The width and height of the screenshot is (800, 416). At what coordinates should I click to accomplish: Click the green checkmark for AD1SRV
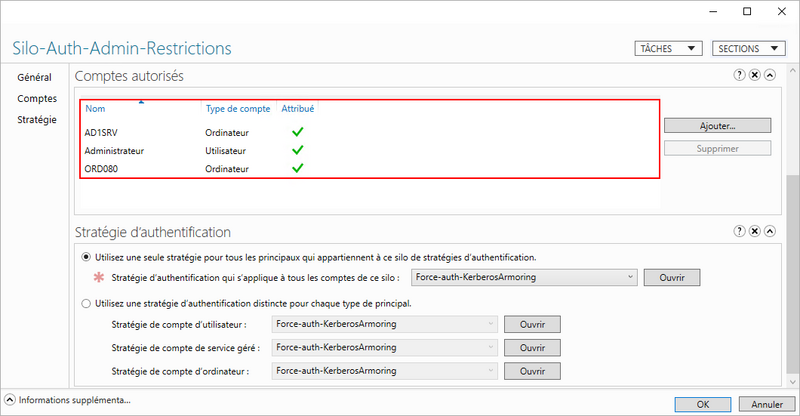(297, 132)
